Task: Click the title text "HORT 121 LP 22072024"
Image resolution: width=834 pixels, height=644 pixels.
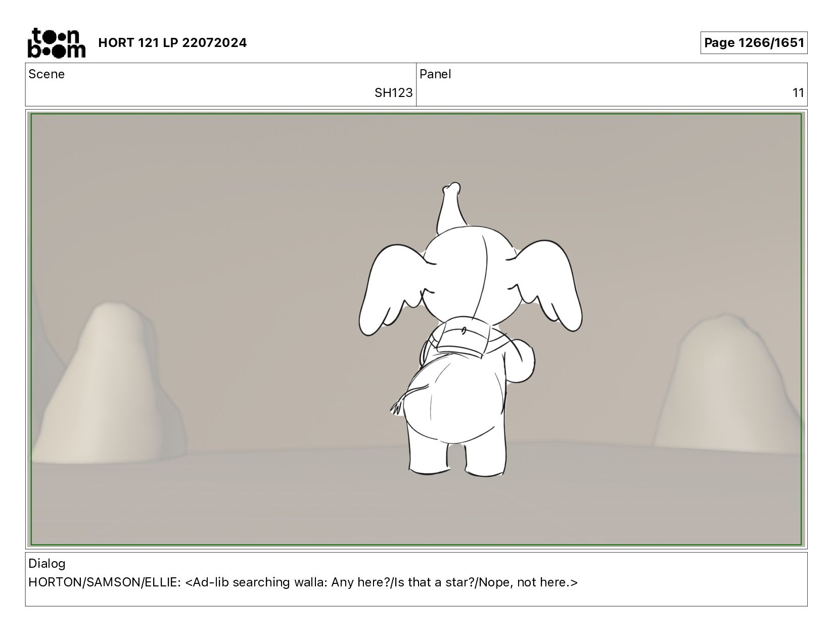Action: click(172, 43)
